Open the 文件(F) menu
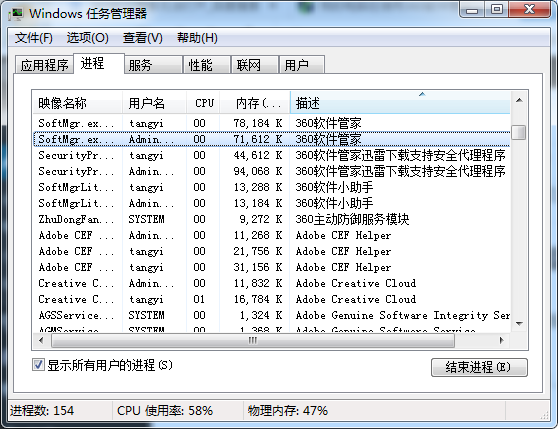This screenshot has height=429, width=558. click(33, 38)
